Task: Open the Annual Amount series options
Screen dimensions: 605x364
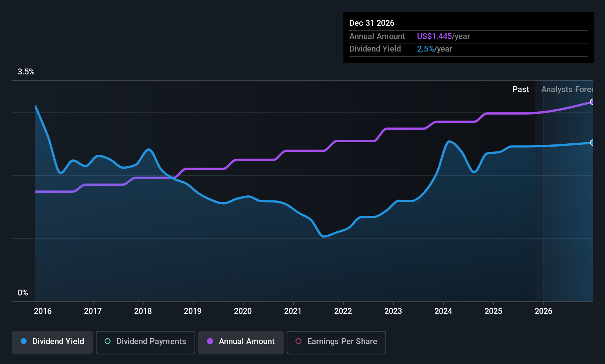Action: point(241,342)
